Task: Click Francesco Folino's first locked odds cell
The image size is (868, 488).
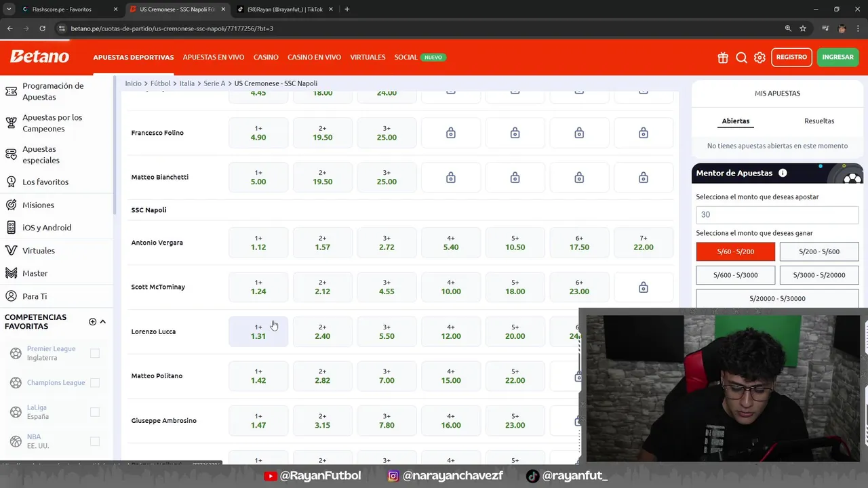Action: [451, 133]
